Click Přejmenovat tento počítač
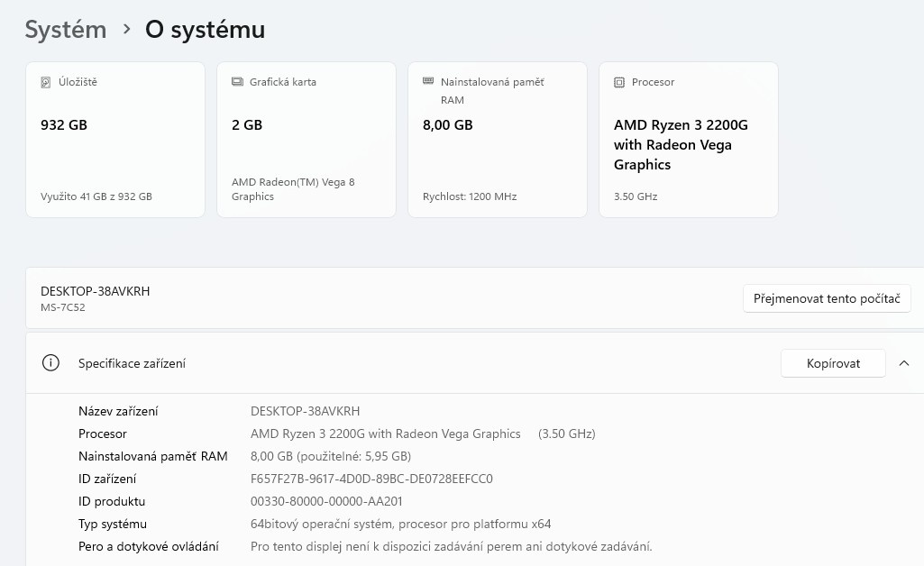Image resolution: width=924 pixels, height=566 pixels. coord(827,298)
